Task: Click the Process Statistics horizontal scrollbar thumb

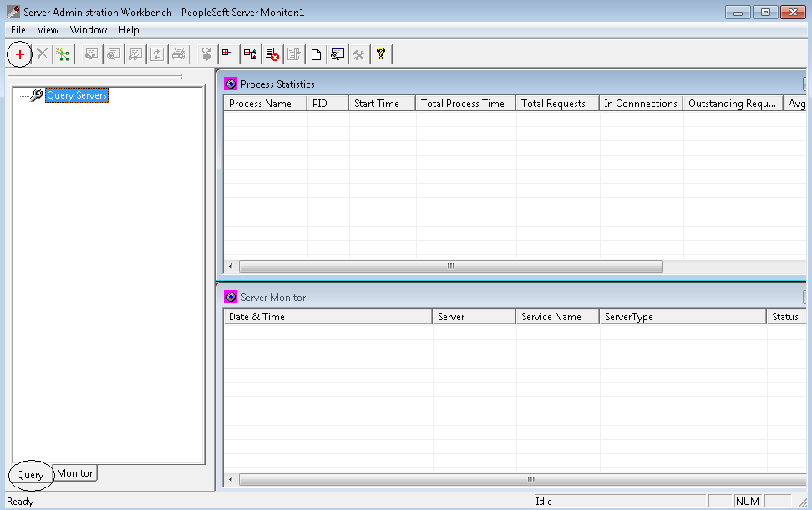Action: click(x=451, y=267)
